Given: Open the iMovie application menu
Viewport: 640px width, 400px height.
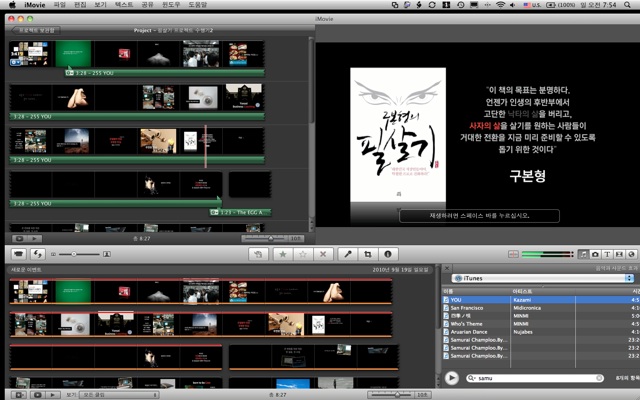Looking at the screenshot, I should [x=35, y=4].
